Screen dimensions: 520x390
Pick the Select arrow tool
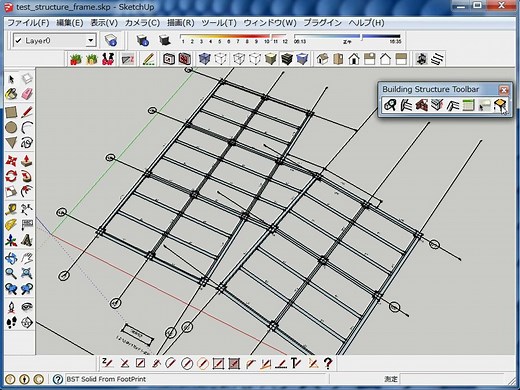[11, 79]
